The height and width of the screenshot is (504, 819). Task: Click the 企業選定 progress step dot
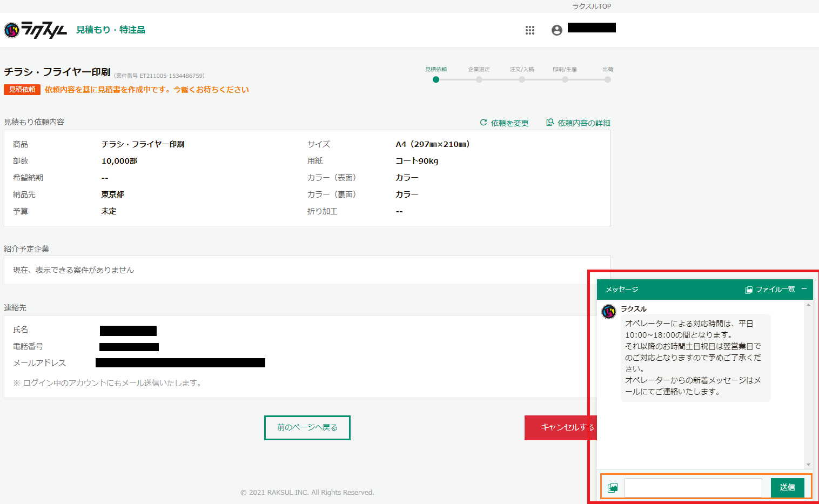point(479,79)
